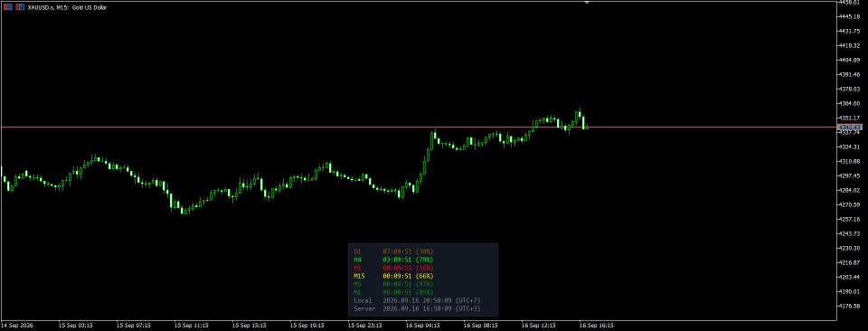Click time axis label 15 Sep 15:15

[250, 326]
